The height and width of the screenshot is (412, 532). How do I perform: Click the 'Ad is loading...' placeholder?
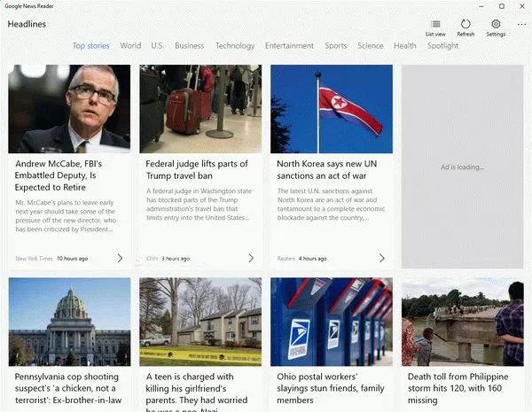coord(463,167)
